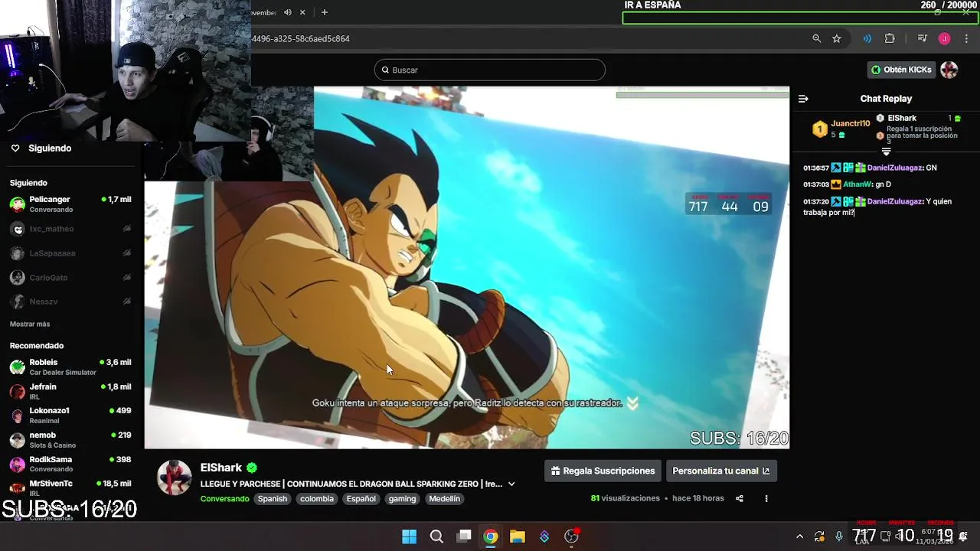Open a new browser tab
The height and width of the screenshot is (551, 980).
(x=325, y=12)
